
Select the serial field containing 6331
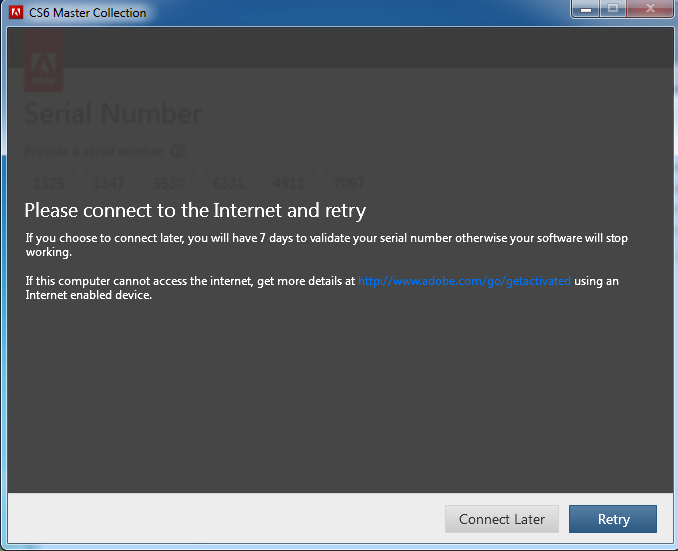tap(228, 183)
